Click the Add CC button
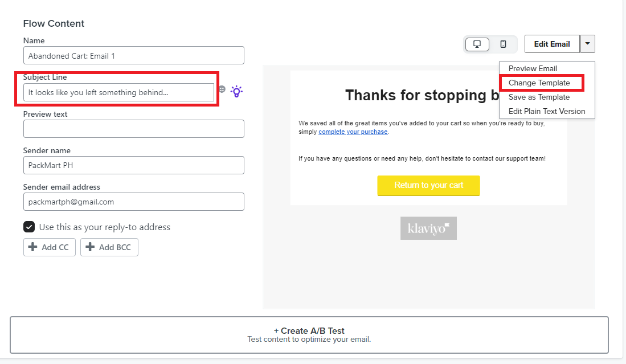This screenshot has height=364, width=626. (x=50, y=247)
